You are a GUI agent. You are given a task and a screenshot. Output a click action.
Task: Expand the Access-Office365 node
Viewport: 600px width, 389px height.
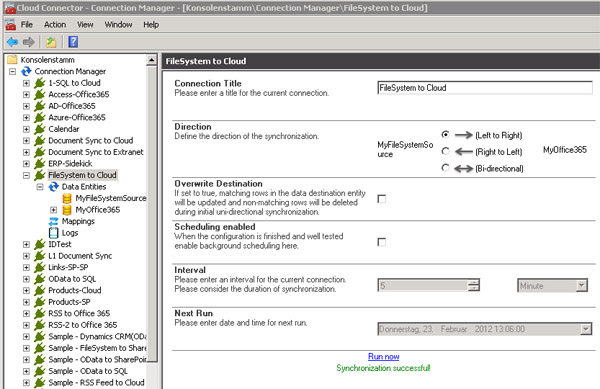click(26, 94)
